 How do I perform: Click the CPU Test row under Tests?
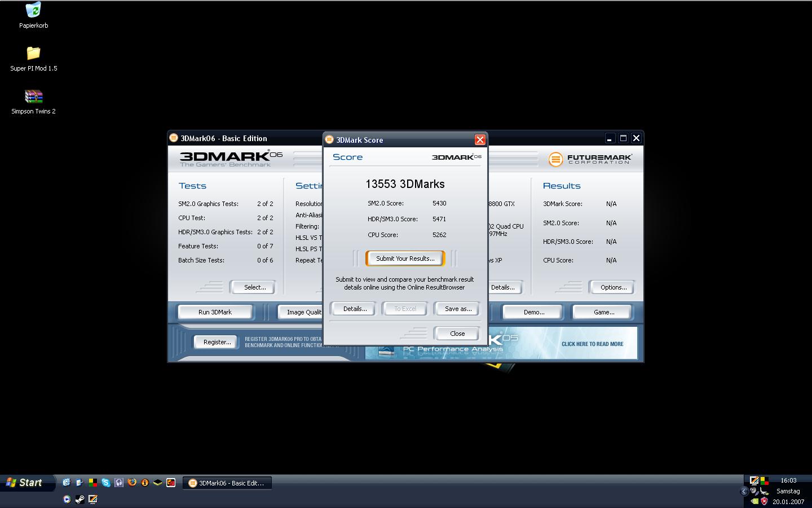point(226,218)
